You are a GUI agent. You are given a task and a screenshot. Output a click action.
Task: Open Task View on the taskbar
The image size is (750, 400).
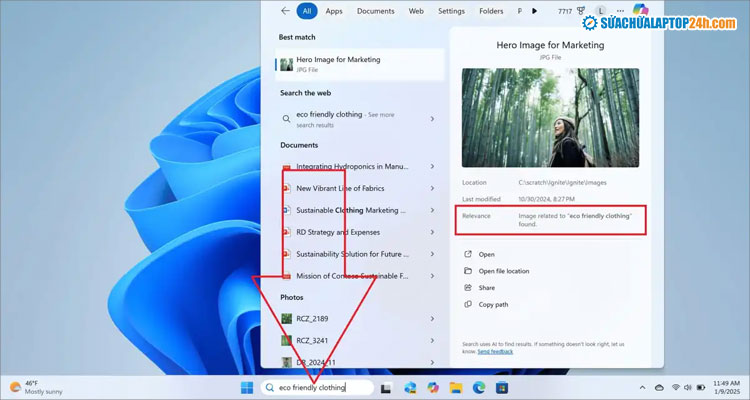click(x=386, y=388)
